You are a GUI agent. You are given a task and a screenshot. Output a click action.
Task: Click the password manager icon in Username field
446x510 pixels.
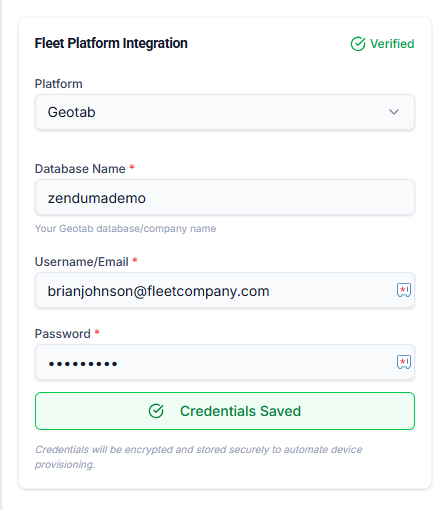404,290
